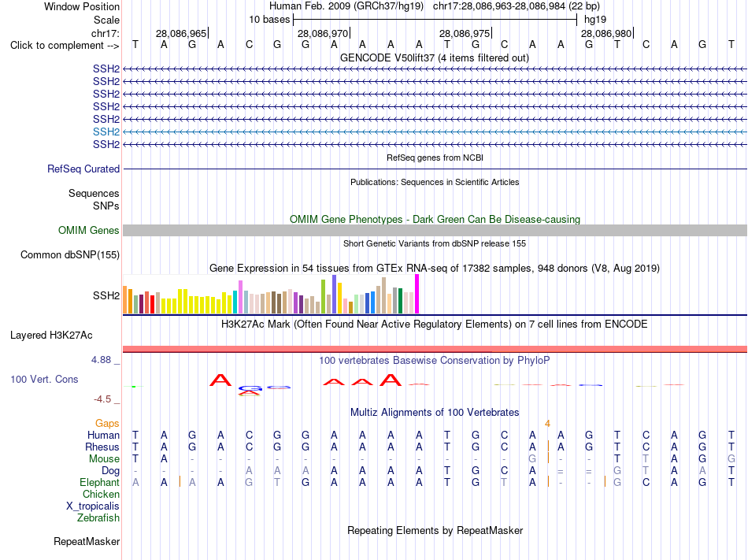Screen dimensions: 748x560
Task: Select the Elephant alignment row label
Action: click(99, 482)
